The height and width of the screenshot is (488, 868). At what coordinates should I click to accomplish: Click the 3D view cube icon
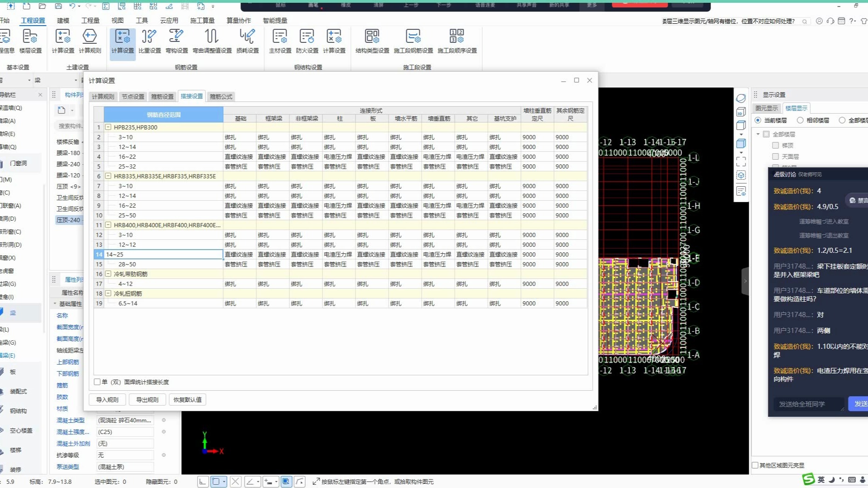coord(741,112)
